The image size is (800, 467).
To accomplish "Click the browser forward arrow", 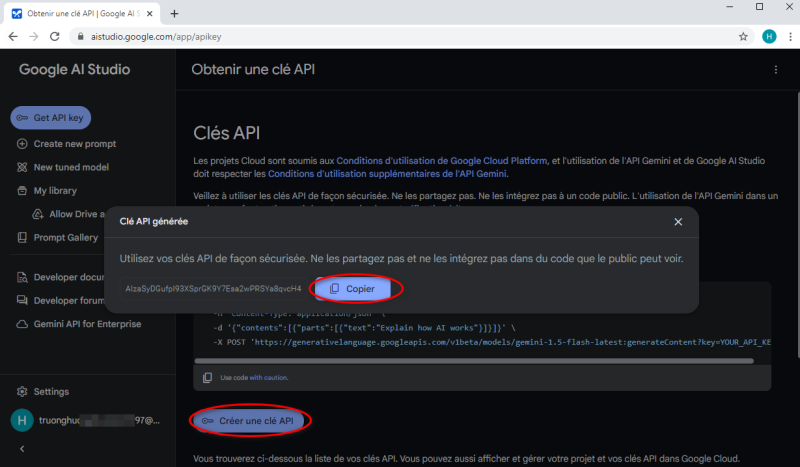I will pyautogui.click(x=34, y=37).
